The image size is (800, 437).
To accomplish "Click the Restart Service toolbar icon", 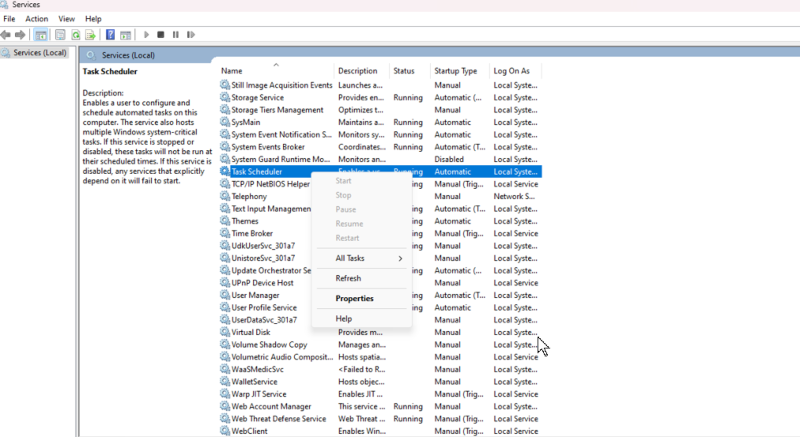I will [191, 35].
